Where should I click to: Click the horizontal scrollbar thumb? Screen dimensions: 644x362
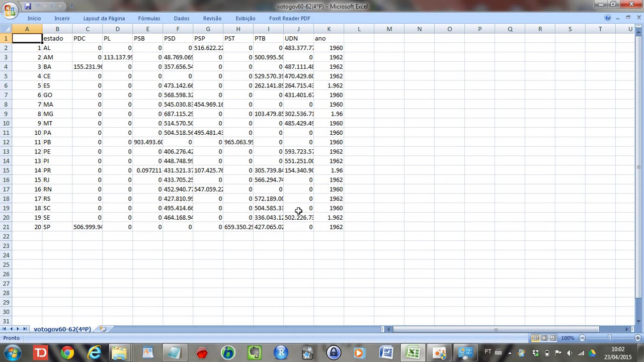[x=496, y=330]
